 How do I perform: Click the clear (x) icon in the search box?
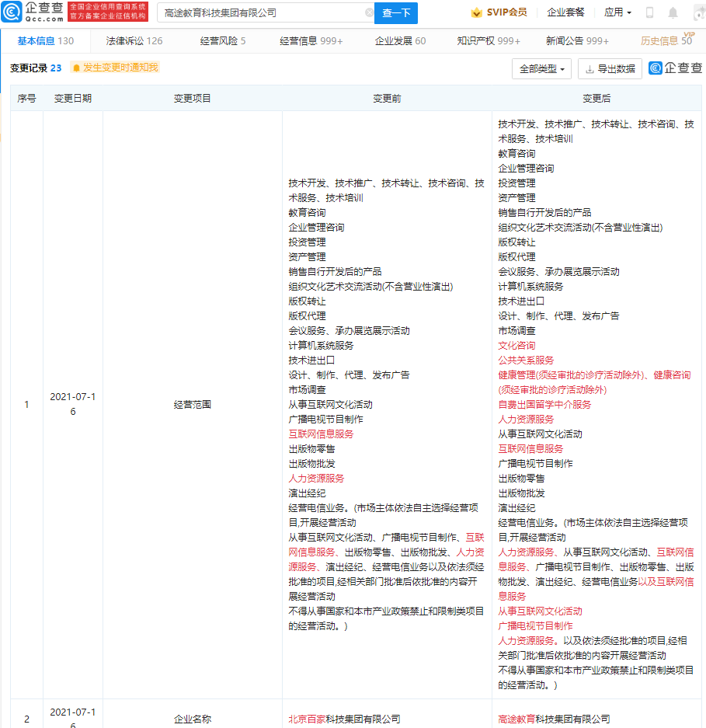[370, 13]
